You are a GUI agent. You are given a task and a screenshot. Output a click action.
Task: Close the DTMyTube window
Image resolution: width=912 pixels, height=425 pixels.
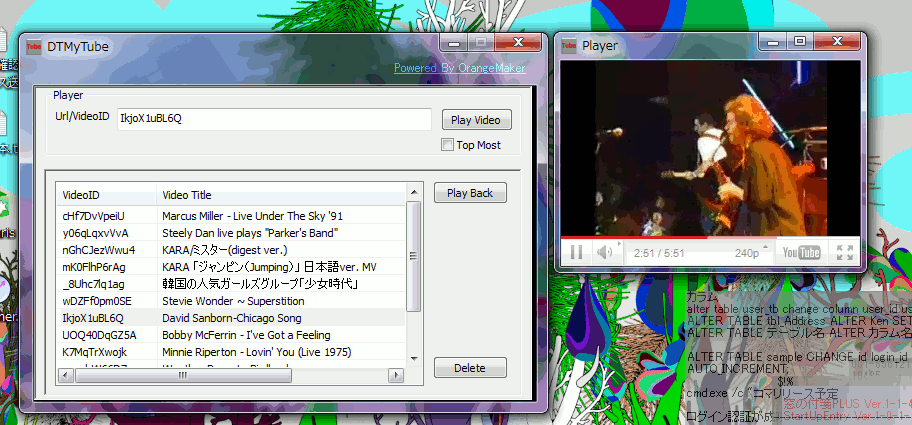tap(518, 42)
